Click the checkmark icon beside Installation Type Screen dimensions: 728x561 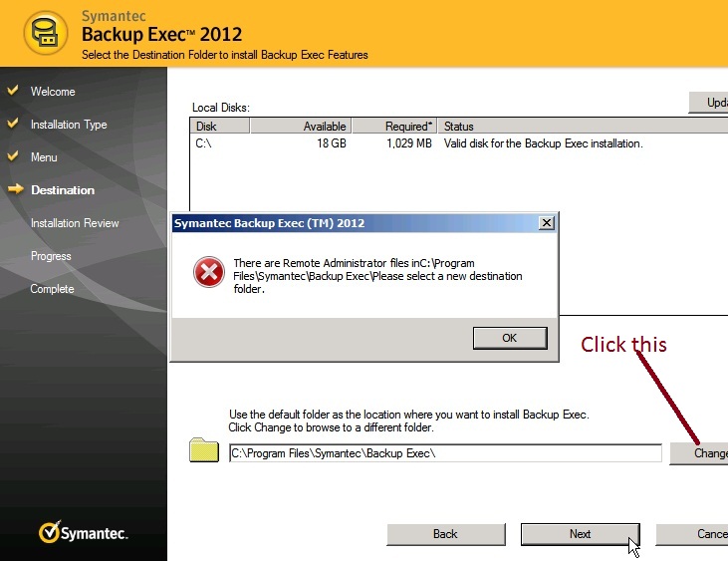(x=14, y=124)
